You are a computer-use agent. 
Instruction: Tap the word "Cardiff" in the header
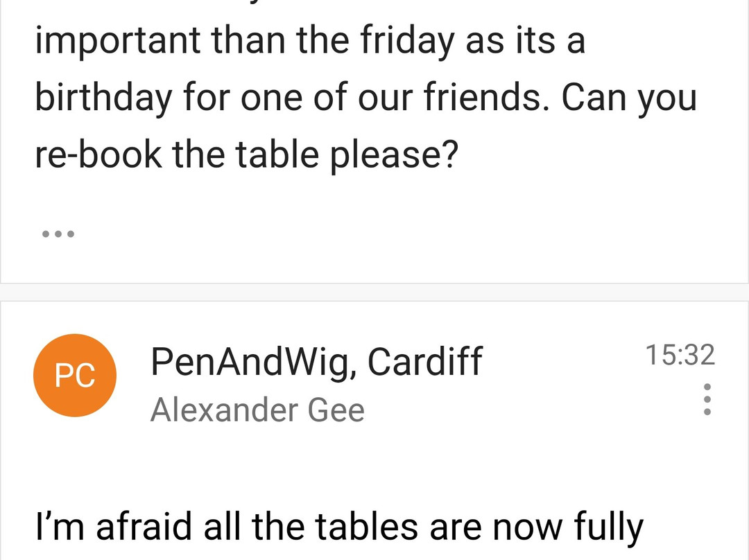point(425,361)
